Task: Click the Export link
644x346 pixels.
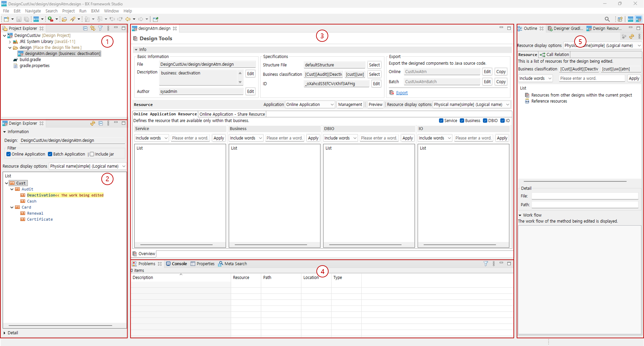Action: 402,93
